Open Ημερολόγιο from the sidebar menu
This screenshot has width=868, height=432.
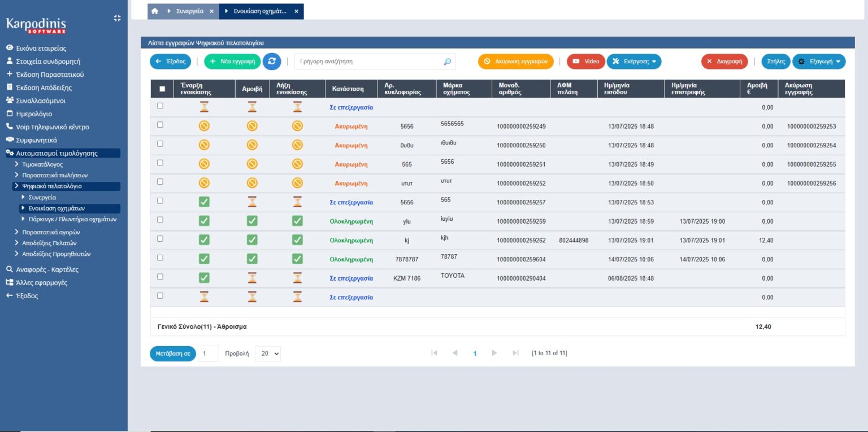pyautogui.click(x=34, y=114)
